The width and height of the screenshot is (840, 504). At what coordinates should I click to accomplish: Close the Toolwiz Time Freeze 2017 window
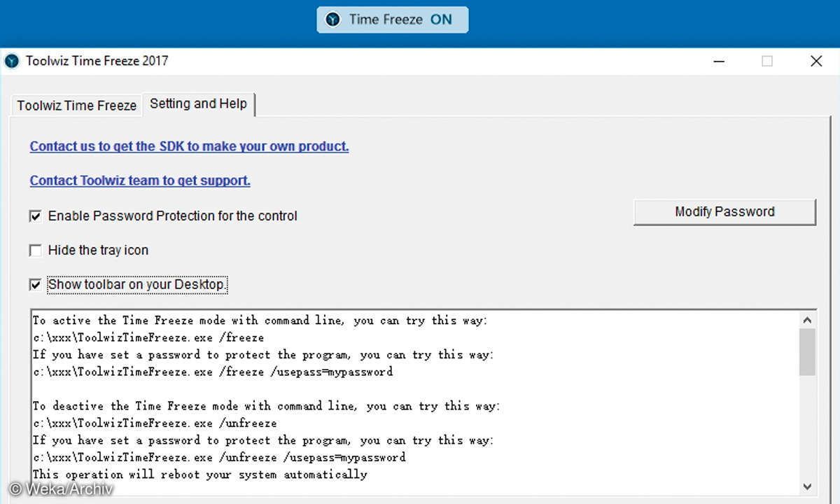point(816,62)
